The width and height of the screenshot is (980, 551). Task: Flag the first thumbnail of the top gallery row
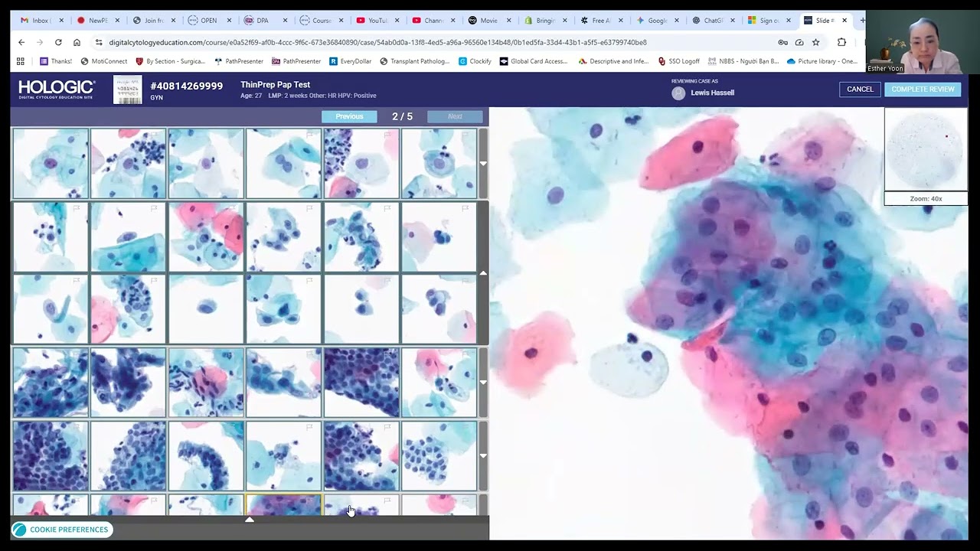77,134
